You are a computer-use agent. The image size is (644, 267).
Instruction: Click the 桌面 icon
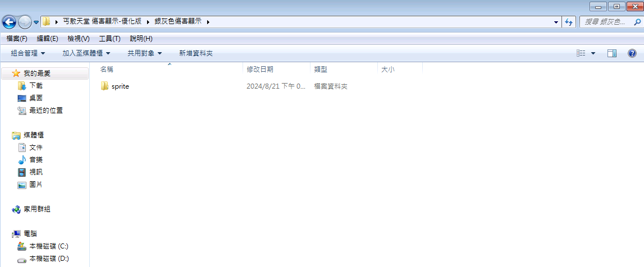[x=22, y=98]
